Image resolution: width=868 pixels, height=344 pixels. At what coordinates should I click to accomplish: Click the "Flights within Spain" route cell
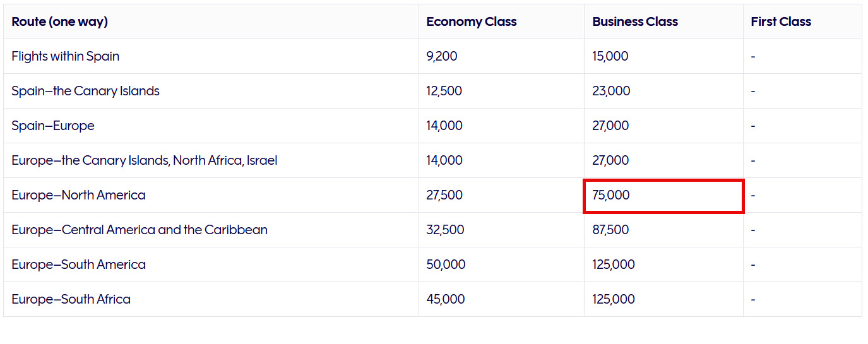(66, 56)
